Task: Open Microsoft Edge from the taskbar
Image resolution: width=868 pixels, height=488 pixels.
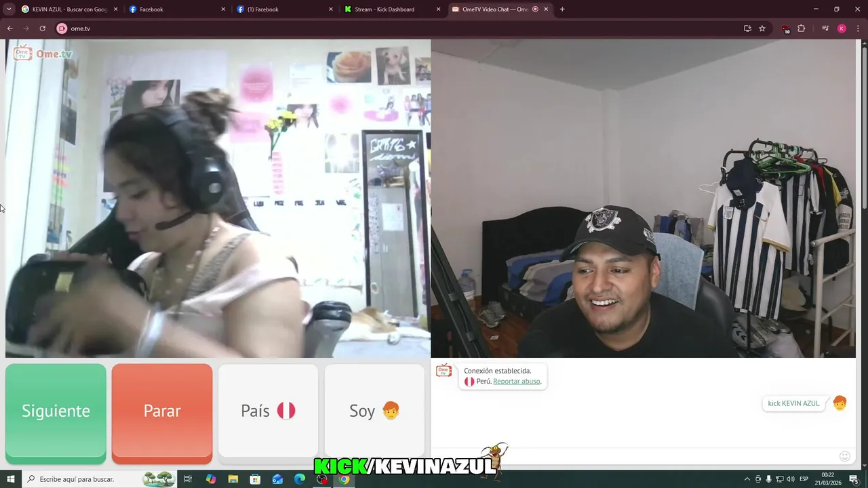Action: (x=300, y=479)
